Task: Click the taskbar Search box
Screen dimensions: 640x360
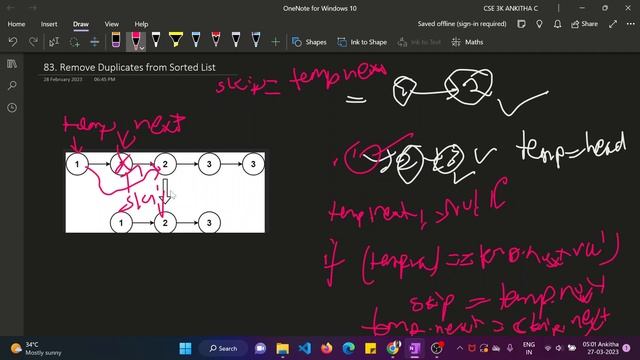Action: [x=223, y=348]
